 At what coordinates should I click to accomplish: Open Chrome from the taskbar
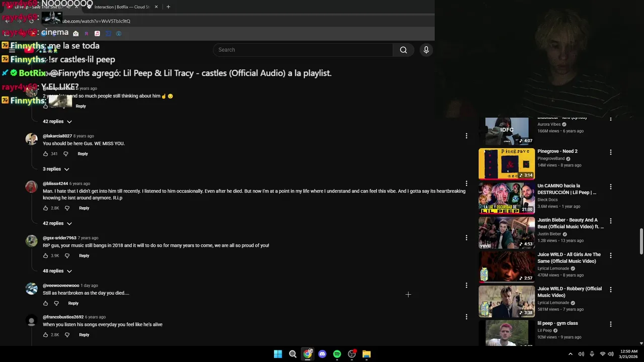[307, 354]
